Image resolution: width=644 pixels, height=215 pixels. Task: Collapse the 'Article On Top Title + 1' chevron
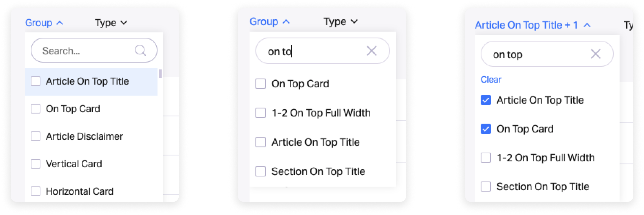click(x=587, y=25)
